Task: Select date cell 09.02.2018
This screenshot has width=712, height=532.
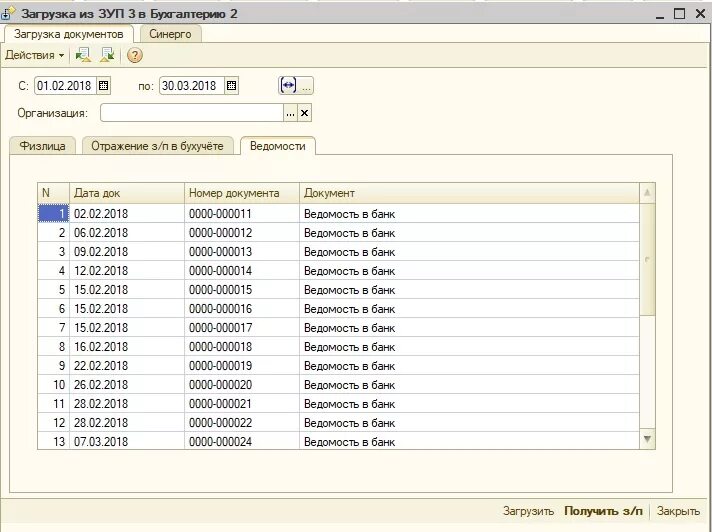Action: (127, 251)
